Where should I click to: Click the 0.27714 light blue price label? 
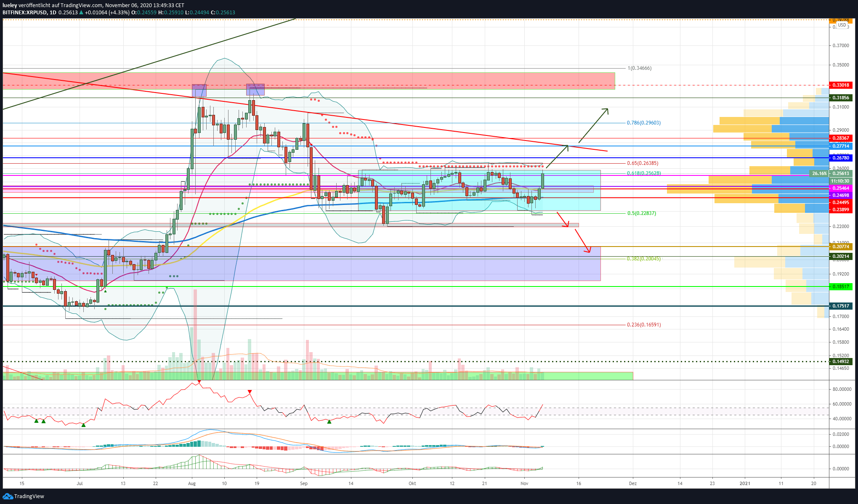pyautogui.click(x=841, y=146)
